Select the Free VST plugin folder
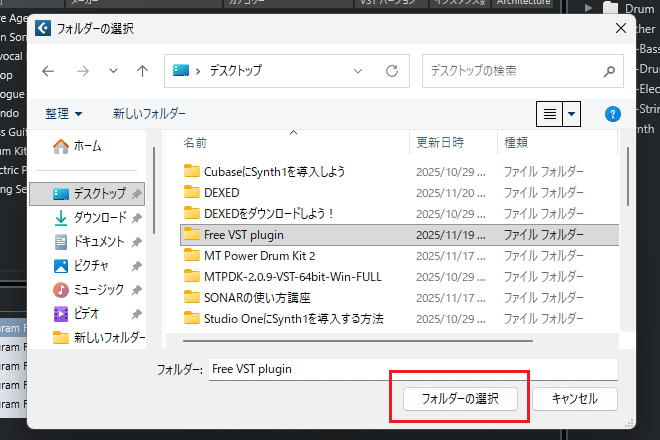Image resolution: width=660 pixels, height=440 pixels. coord(247,235)
